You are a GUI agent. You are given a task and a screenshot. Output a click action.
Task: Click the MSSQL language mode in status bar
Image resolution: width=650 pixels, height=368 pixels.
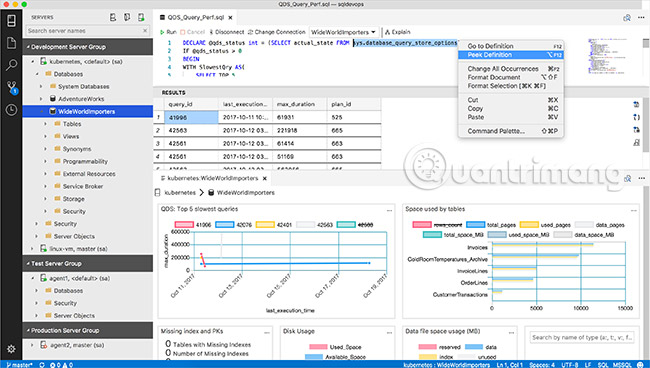coord(622,365)
